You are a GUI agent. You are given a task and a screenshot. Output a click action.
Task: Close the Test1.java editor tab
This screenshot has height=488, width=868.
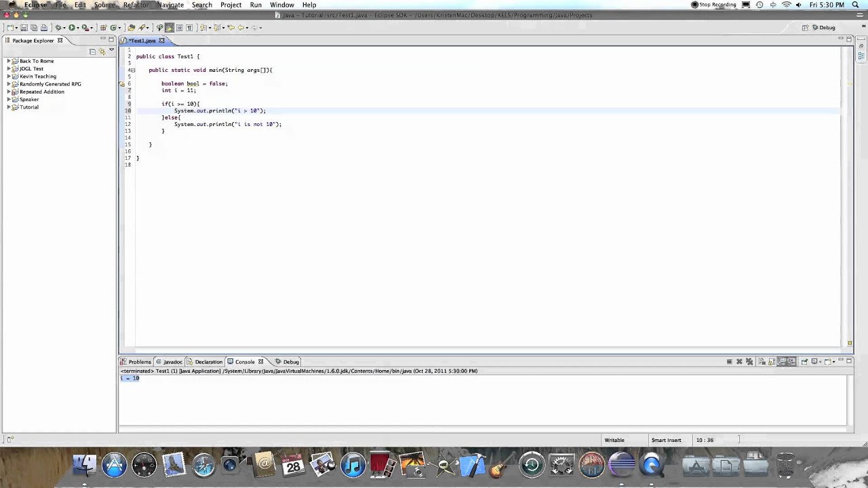tap(161, 41)
